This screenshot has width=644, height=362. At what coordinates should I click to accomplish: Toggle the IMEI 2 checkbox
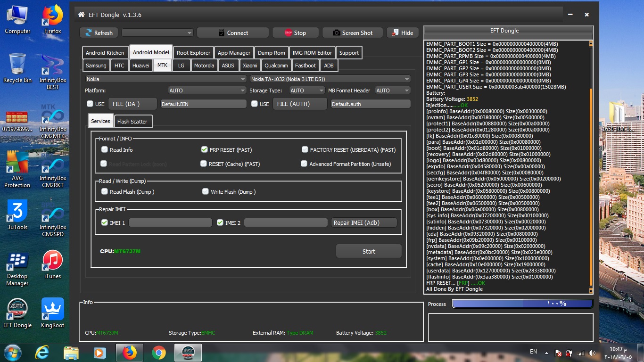coord(220,222)
